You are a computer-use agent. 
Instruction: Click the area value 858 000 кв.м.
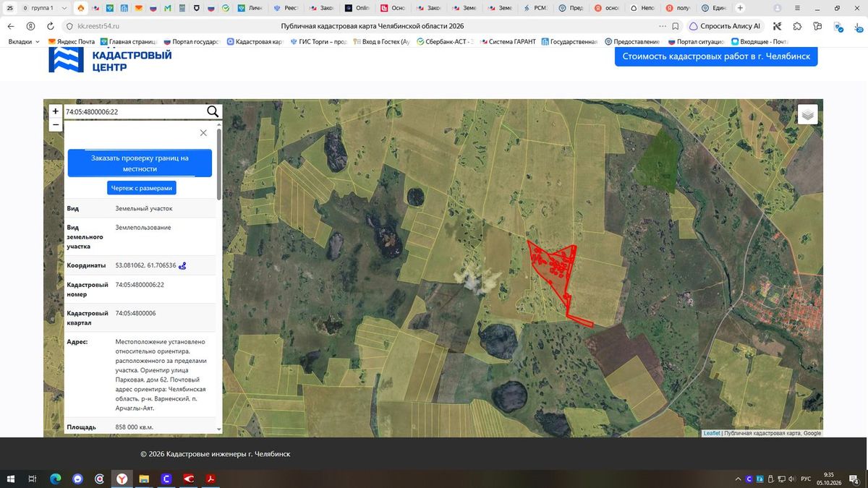[135, 427]
